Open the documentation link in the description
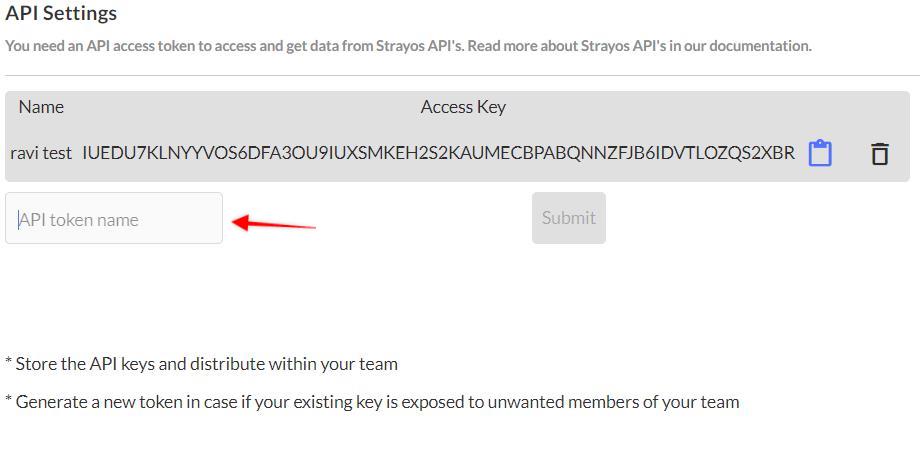Image resolution: width=920 pixels, height=467 pixels. (760, 46)
